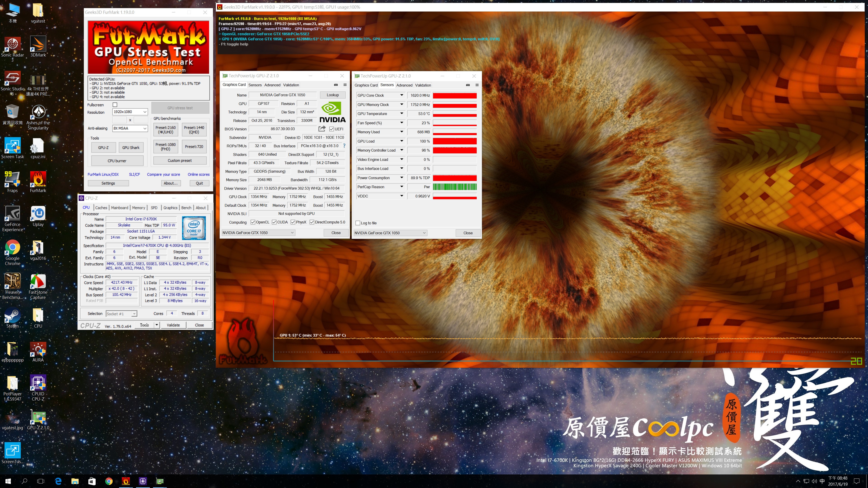Open the Compare your score link
868x488 pixels.
(163, 174)
